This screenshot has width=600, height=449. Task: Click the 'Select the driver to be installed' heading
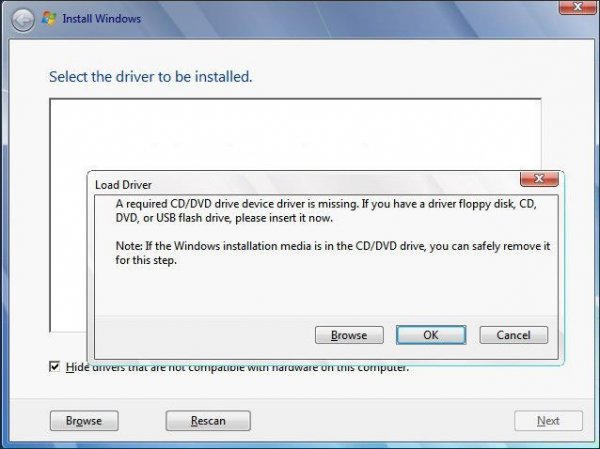pyautogui.click(x=150, y=76)
